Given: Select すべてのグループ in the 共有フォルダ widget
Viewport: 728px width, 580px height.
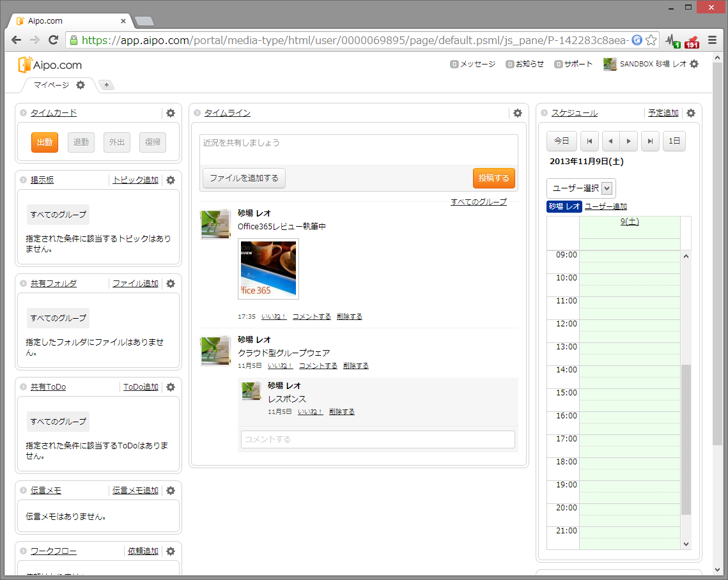Looking at the screenshot, I should point(58,318).
